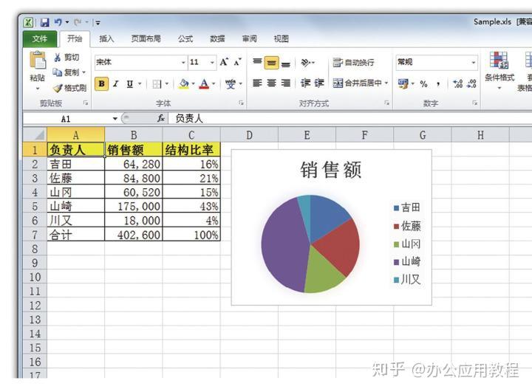Click the insert function fx icon
This screenshot has height=392, width=532.
[161, 118]
